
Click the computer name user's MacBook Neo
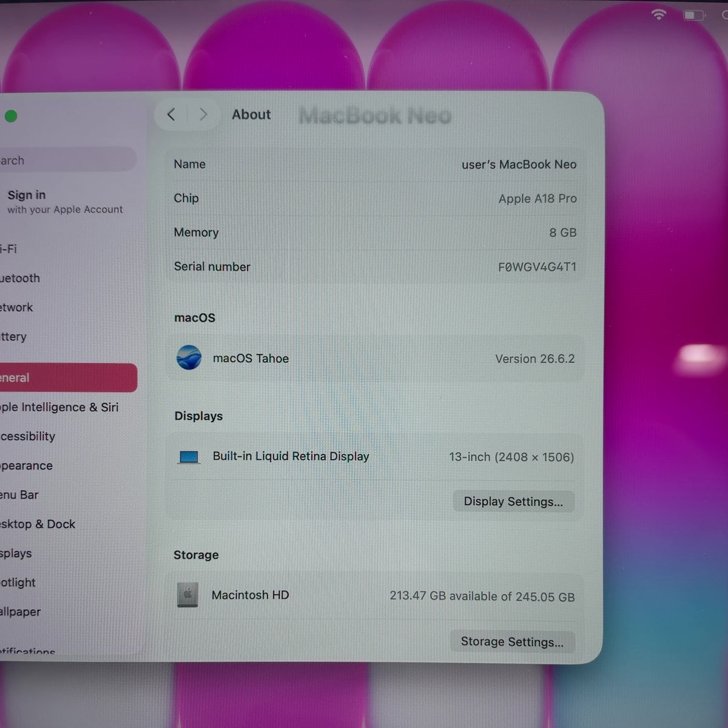[519, 164]
